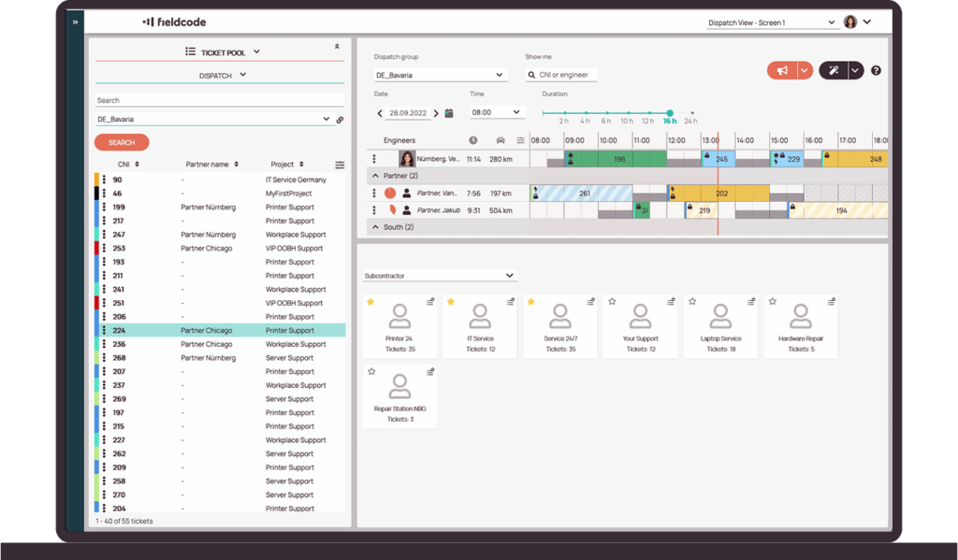This screenshot has height=560, width=958.
Task: Expand the left sidebar with double arrow
Action: coord(75,22)
